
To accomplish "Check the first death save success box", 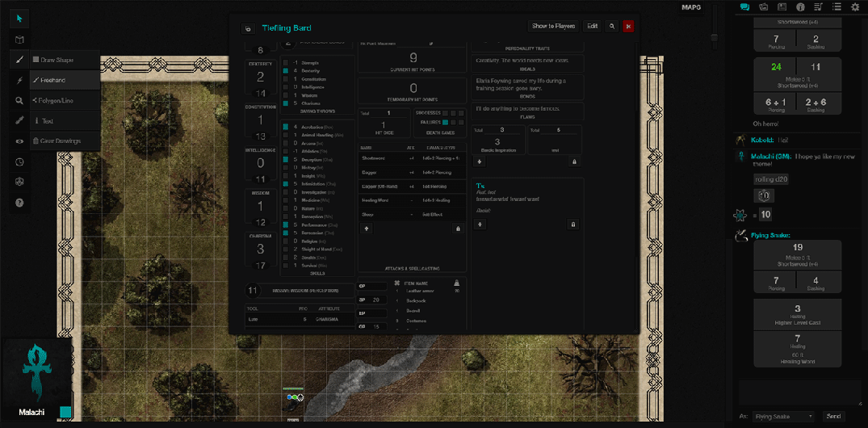I will 445,113.
